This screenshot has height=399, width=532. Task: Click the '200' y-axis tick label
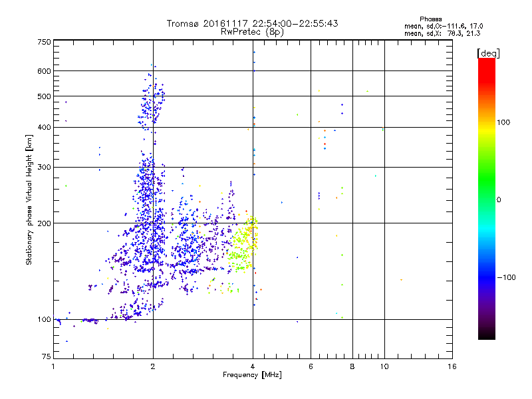45,223
